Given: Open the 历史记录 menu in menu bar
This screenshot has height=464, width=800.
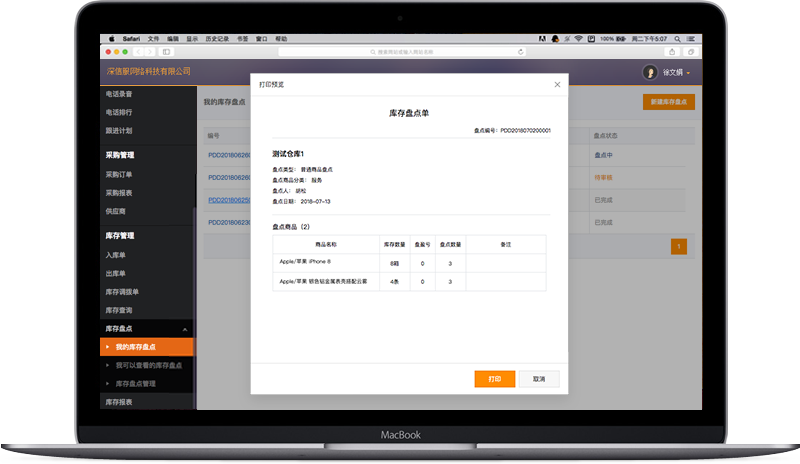Looking at the screenshot, I should [216, 39].
